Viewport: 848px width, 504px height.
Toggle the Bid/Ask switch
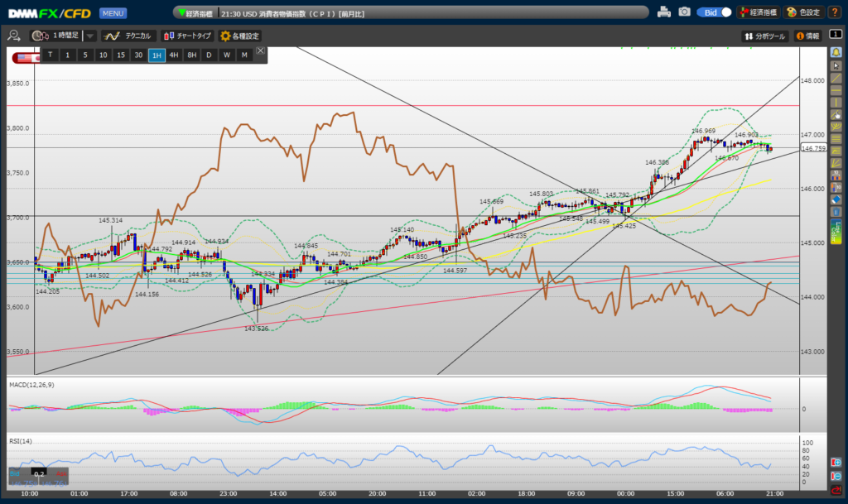point(715,12)
